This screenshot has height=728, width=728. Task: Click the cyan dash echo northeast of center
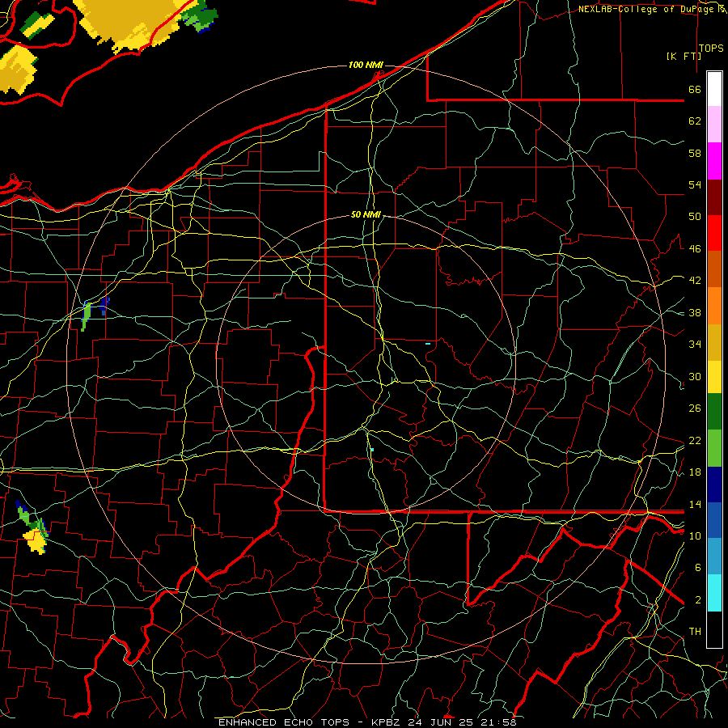(x=428, y=344)
